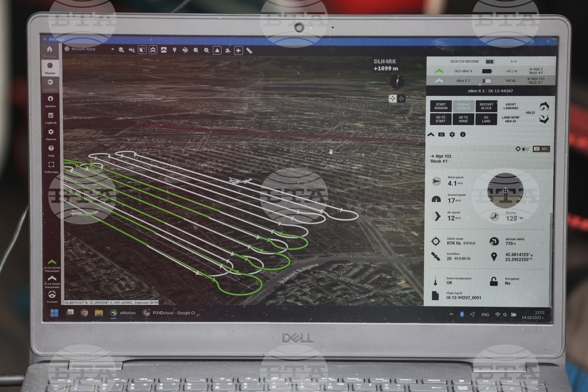Screen dimensions: 588x392
Task: Open the drone info icon
Action: tap(463, 134)
